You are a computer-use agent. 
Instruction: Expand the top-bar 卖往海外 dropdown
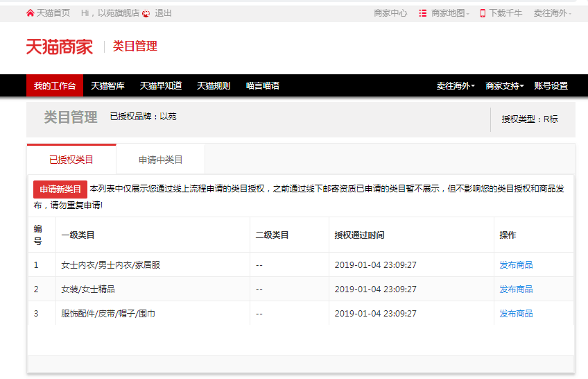(x=553, y=13)
